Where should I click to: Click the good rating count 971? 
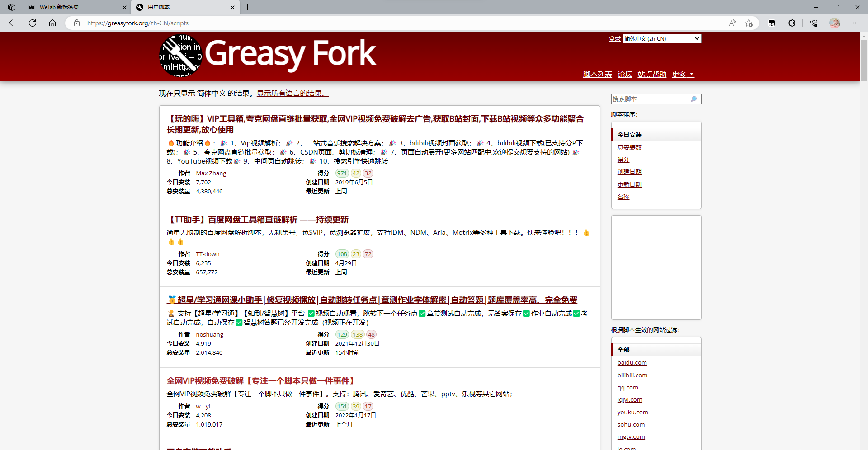[342, 173]
